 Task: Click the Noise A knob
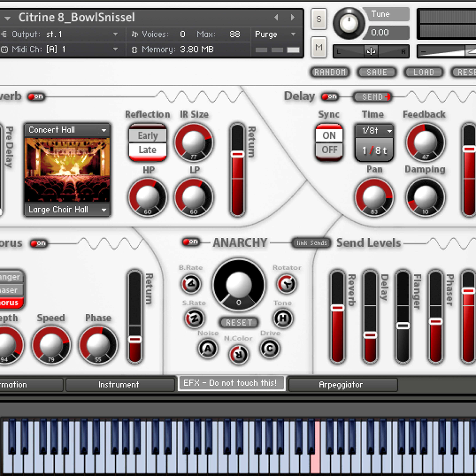click(208, 349)
